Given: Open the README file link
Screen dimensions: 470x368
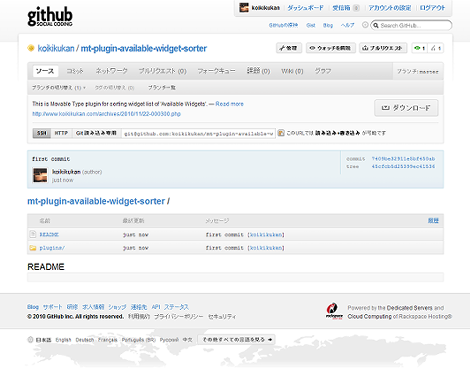Looking at the screenshot, I should pyautogui.click(x=49, y=235).
